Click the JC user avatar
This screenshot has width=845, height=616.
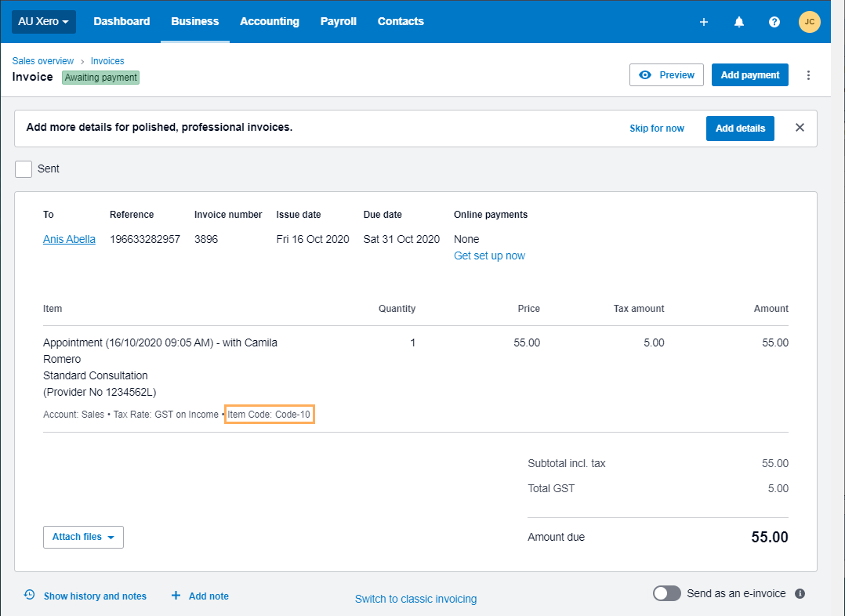[809, 22]
